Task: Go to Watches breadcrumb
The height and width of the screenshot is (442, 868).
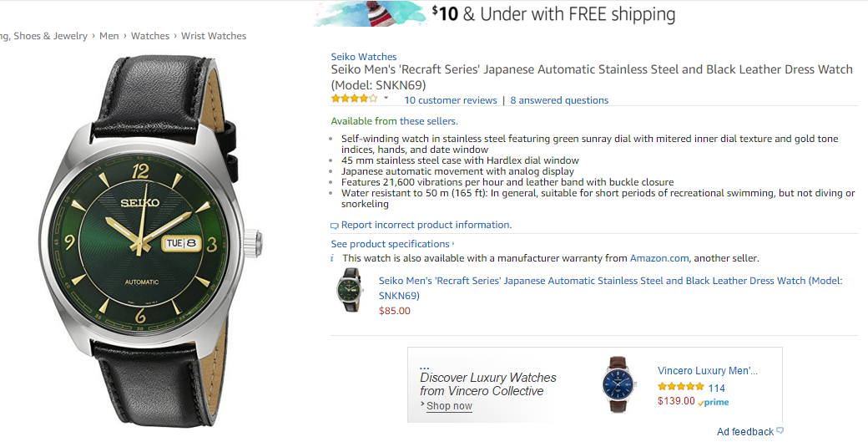Action: tap(150, 36)
